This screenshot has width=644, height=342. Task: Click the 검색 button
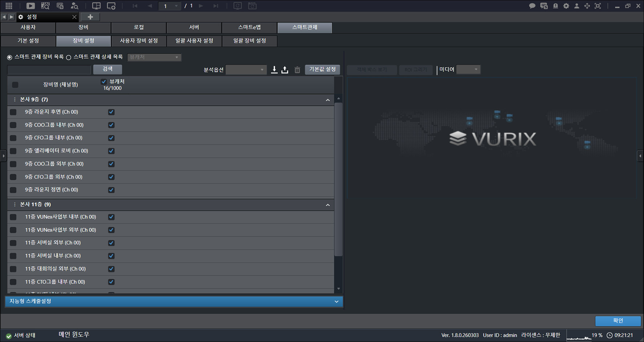point(108,69)
